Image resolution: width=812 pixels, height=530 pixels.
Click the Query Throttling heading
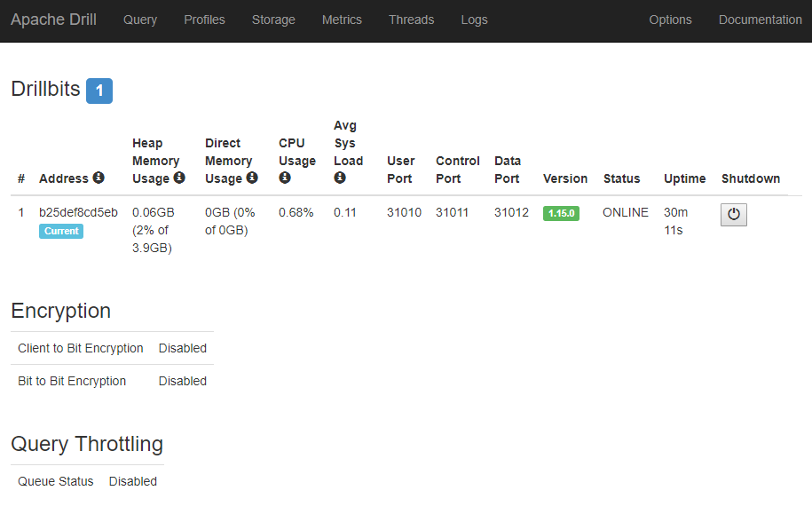coord(87,444)
